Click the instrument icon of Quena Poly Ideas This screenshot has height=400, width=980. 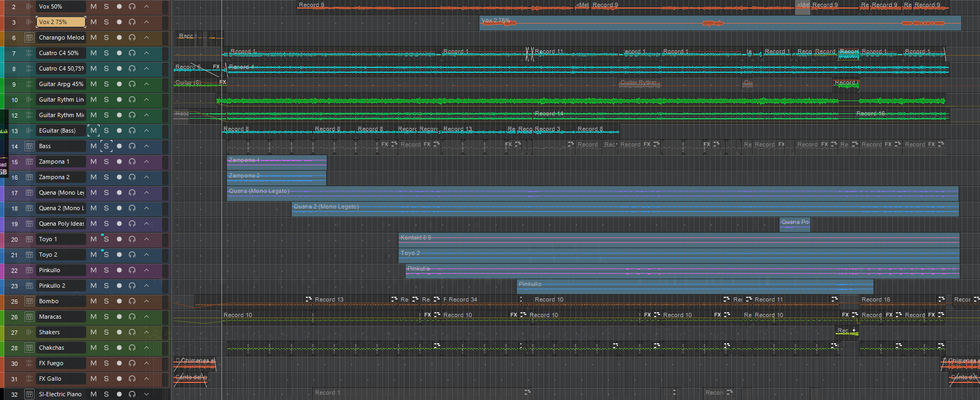point(29,224)
